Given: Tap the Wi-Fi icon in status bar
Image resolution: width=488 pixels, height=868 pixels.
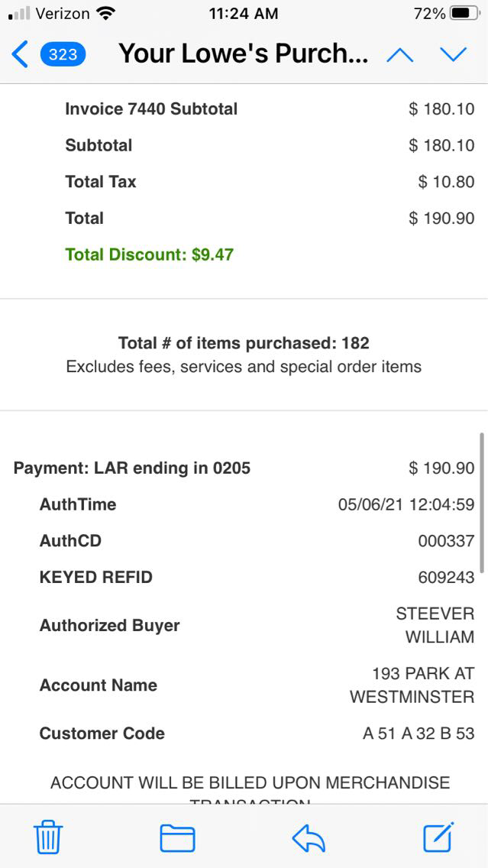Looking at the screenshot, I should tap(106, 14).
